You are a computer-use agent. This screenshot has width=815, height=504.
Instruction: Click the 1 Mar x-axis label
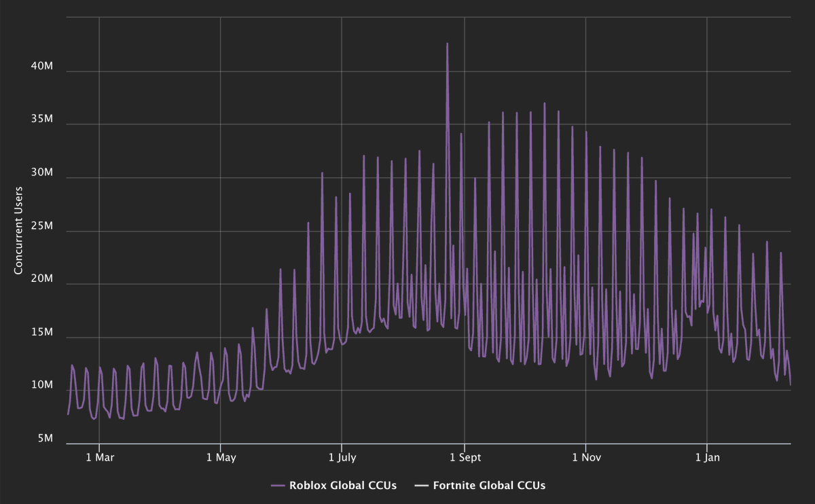[99, 458]
